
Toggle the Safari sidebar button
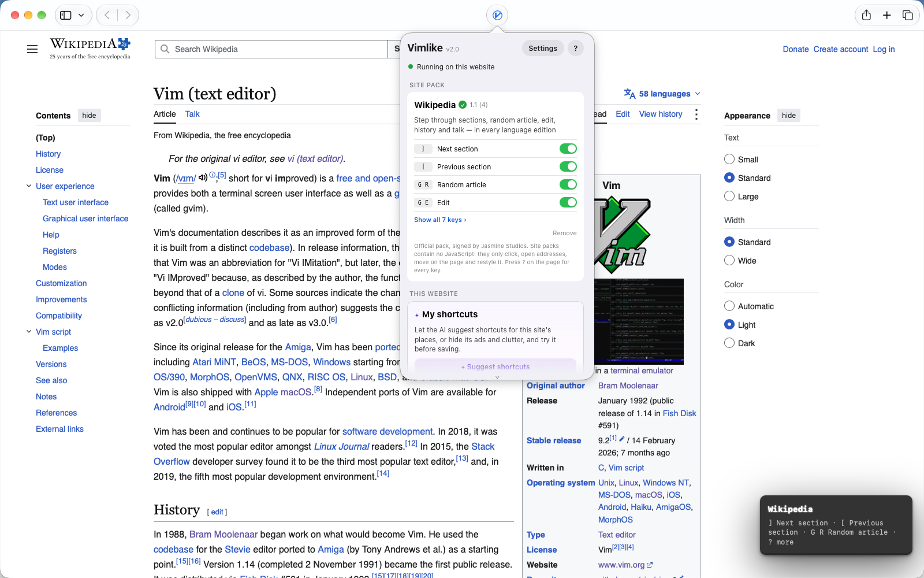coord(66,15)
